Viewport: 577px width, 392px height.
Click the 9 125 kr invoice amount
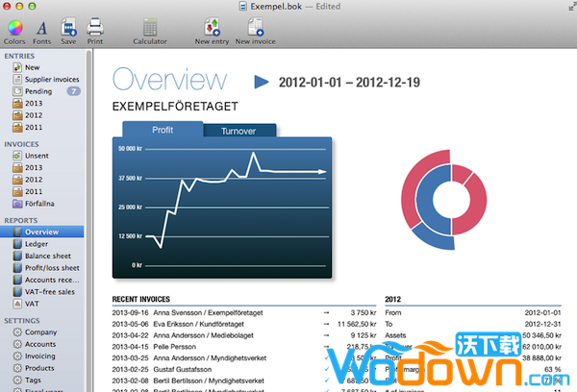coord(364,335)
